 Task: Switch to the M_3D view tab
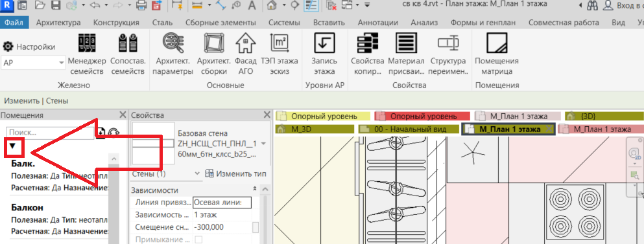314,129
